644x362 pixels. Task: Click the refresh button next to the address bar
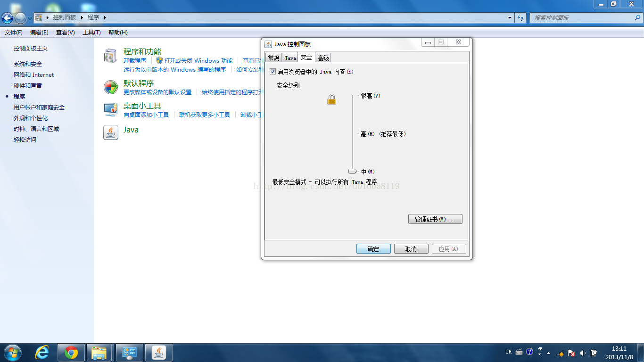pos(520,17)
